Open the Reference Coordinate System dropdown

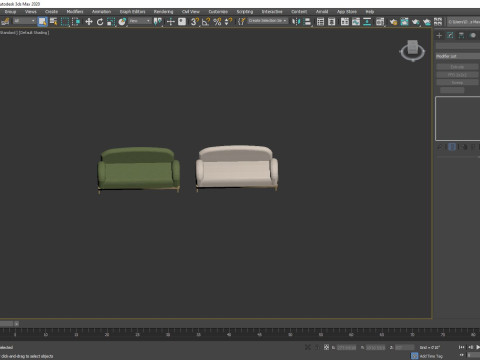click(x=140, y=21)
